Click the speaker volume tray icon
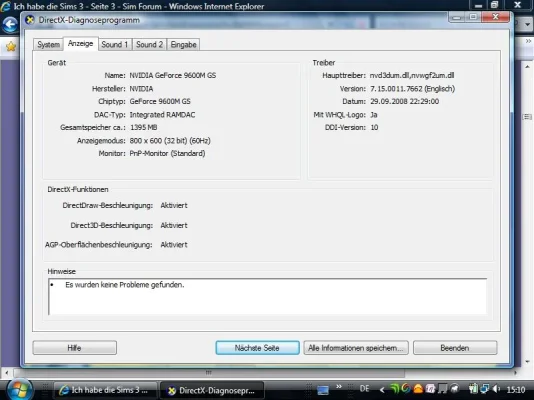 pos(497,389)
